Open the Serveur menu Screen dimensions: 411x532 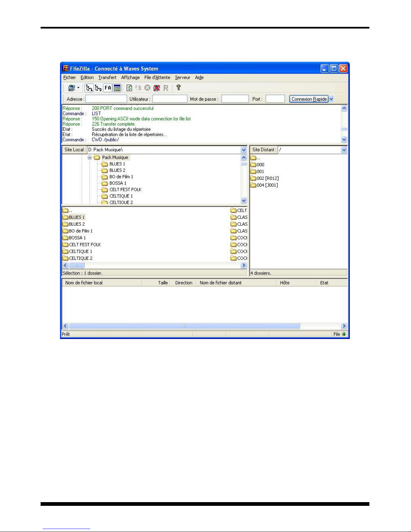coord(183,78)
